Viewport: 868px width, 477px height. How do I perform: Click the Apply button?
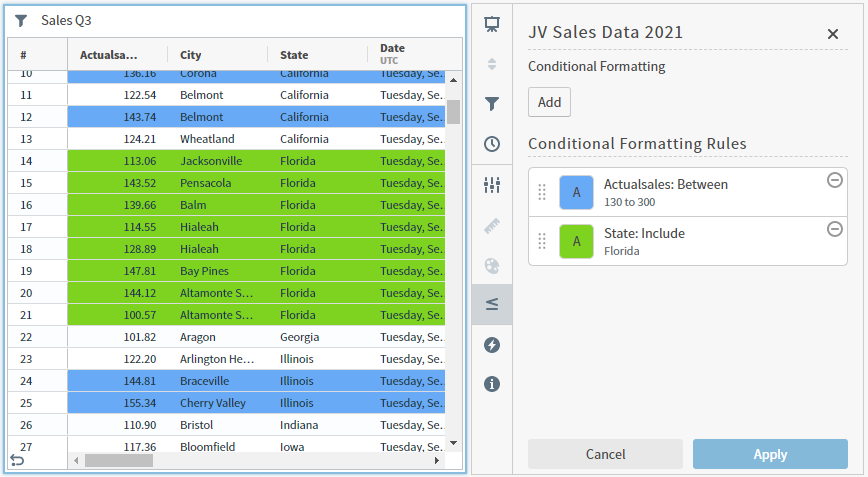pos(770,454)
